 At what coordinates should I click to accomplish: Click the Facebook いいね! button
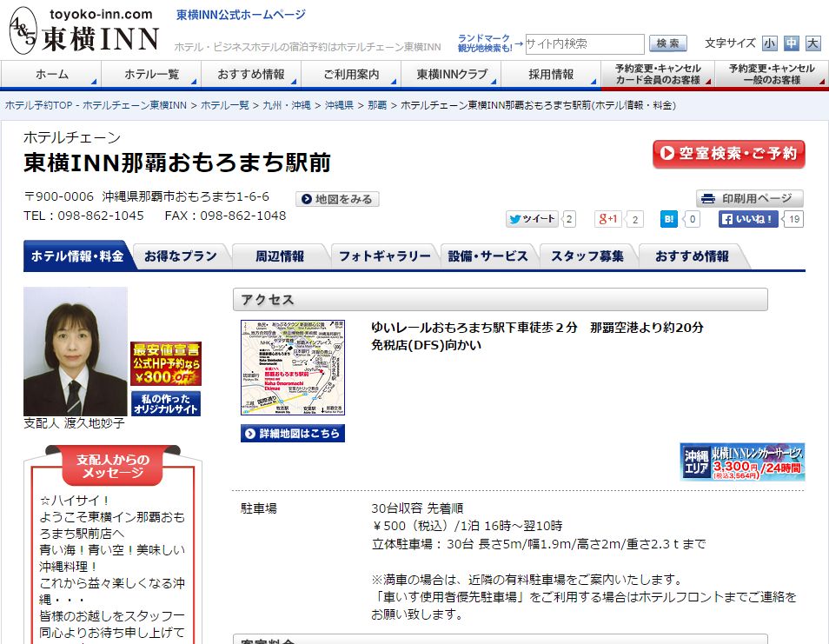(748, 219)
